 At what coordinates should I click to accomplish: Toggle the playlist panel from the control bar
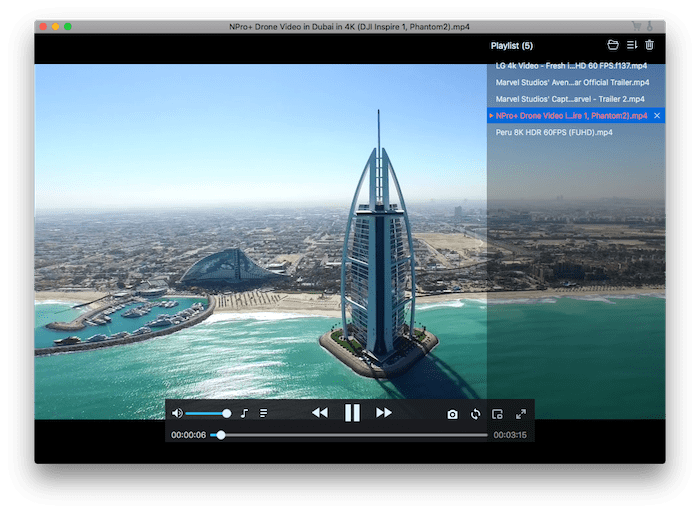click(264, 413)
